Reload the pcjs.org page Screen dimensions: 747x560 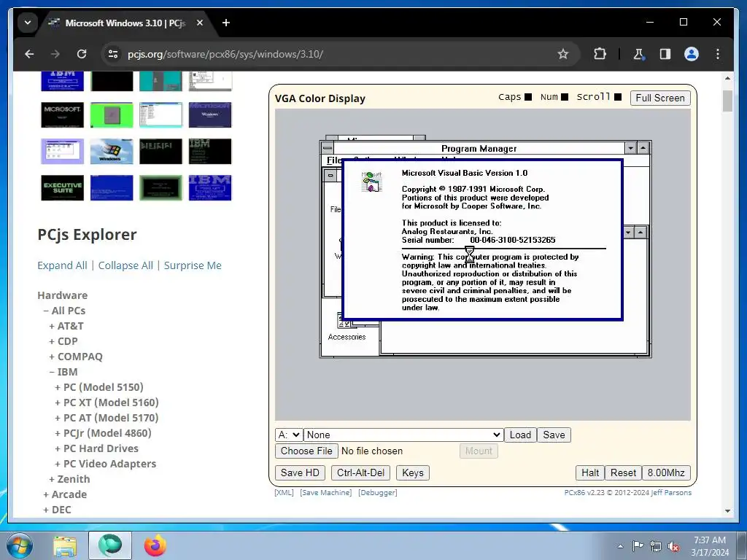coord(82,54)
